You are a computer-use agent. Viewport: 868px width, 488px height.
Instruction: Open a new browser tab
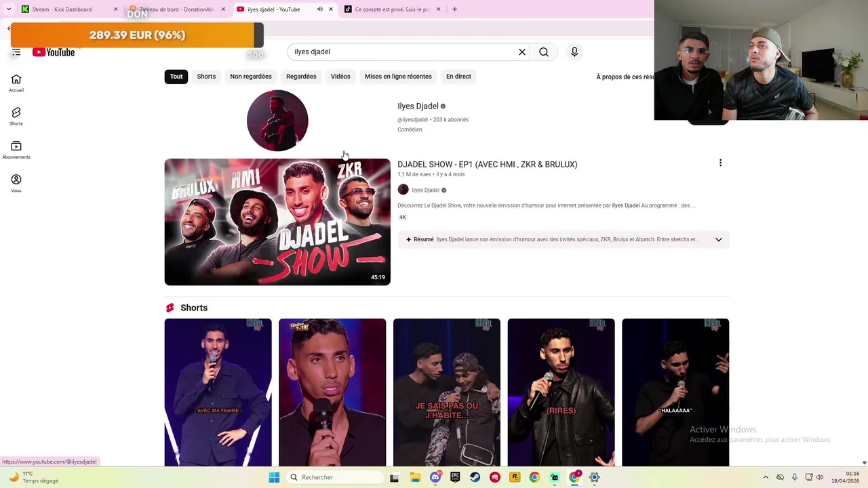[x=454, y=9]
